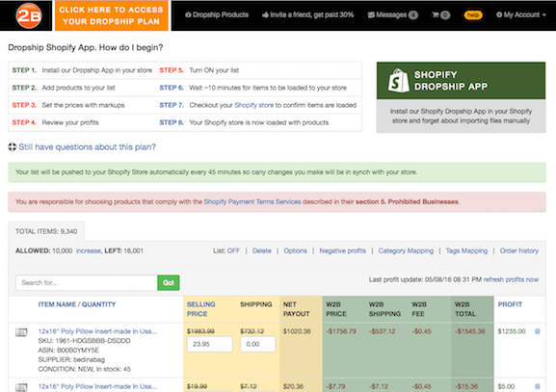Click the lifebuoy questions icon
Image resolution: width=556 pixels, height=392 pixels.
pyautogui.click(x=13, y=146)
